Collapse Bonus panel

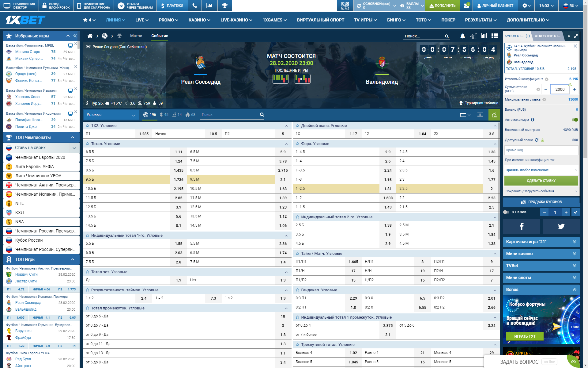(x=541, y=289)
